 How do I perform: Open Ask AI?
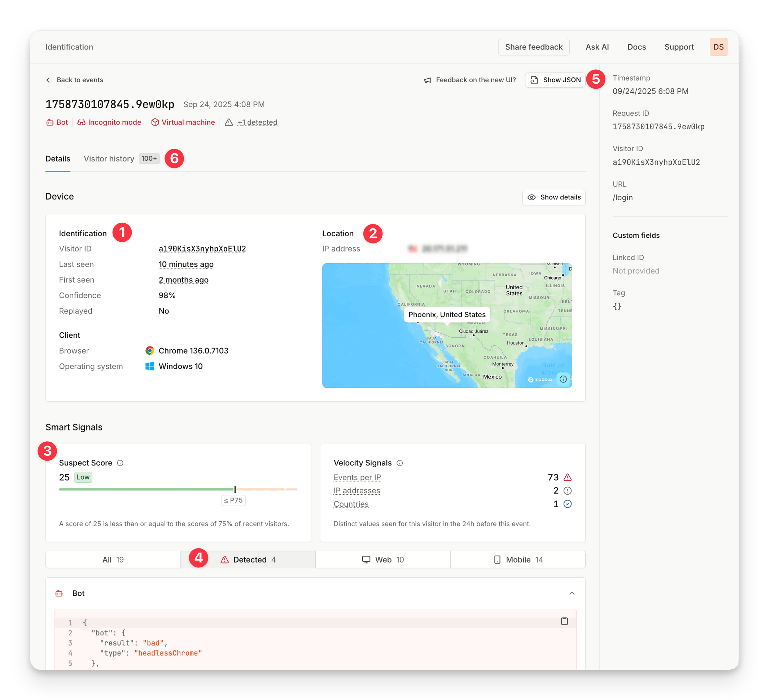click(598, 47)
